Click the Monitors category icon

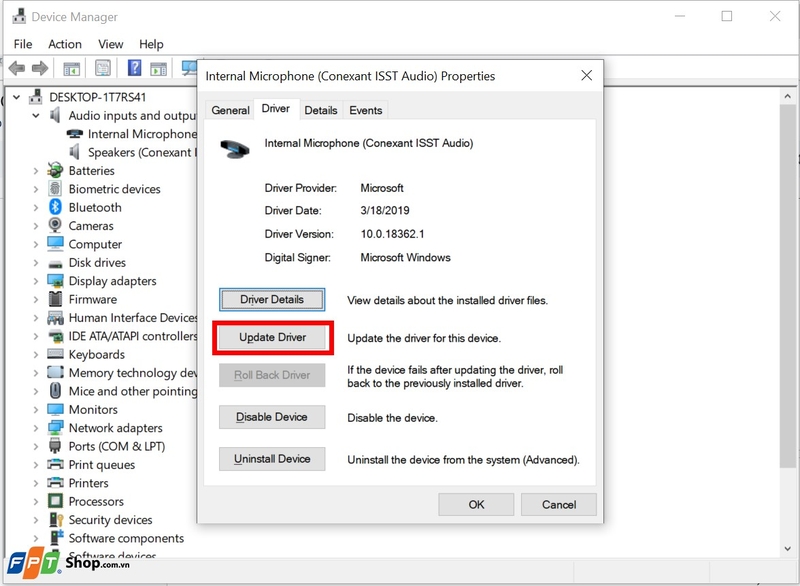(x=55, y=409)
